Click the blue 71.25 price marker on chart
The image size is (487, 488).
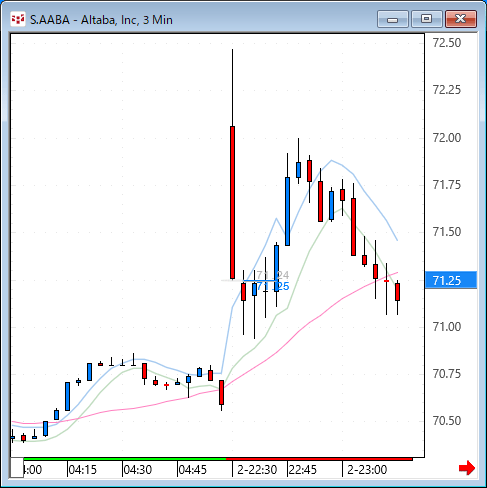[273, 286]
